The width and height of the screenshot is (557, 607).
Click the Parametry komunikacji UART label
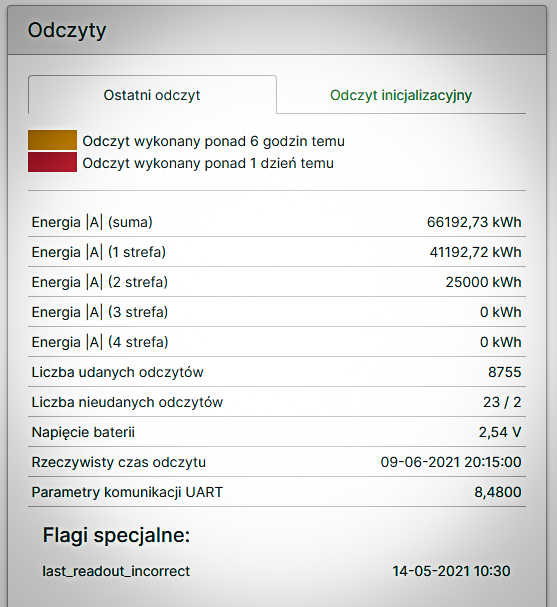(127, 492)
